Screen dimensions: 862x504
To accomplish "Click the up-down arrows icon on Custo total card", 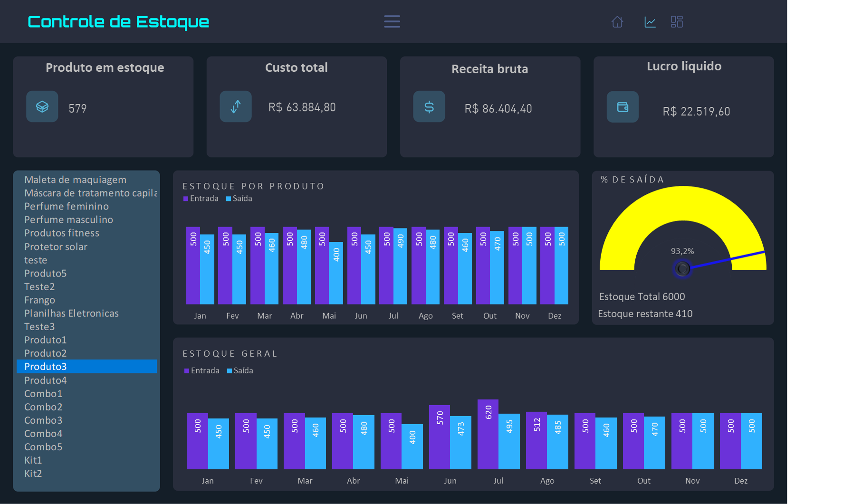I will click(x=235, y=106).
